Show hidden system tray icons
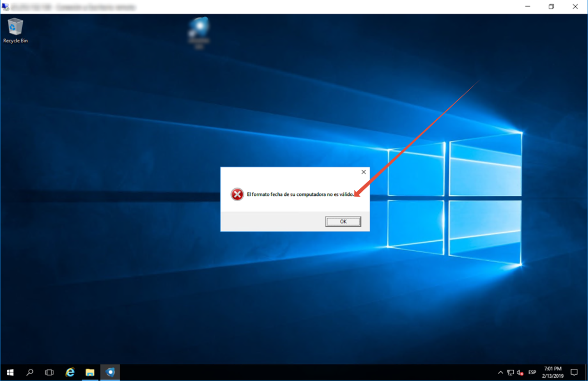Screen dimensions: 588x381 tap(501, 372)
